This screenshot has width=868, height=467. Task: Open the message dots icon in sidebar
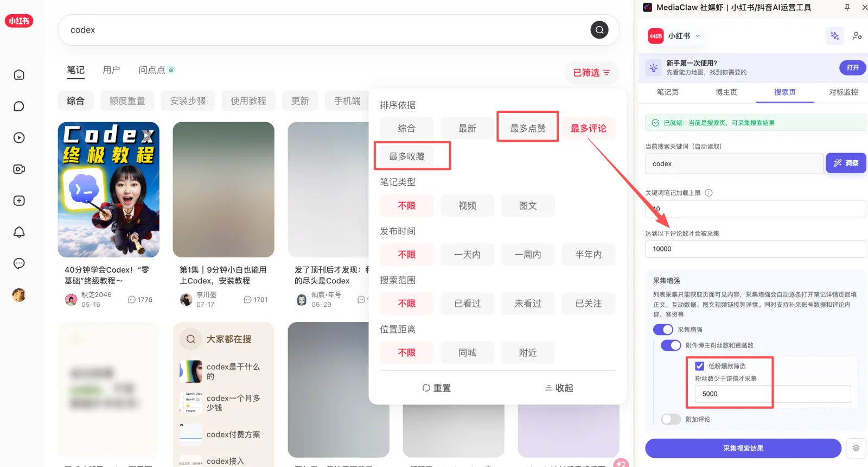click(19, 264)
